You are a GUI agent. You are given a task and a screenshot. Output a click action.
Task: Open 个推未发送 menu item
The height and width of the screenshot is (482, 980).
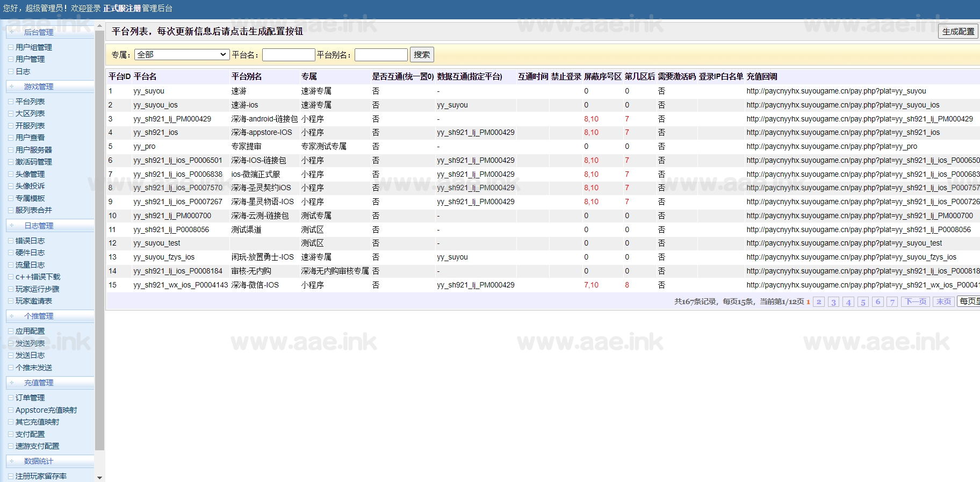coord(33,368)
